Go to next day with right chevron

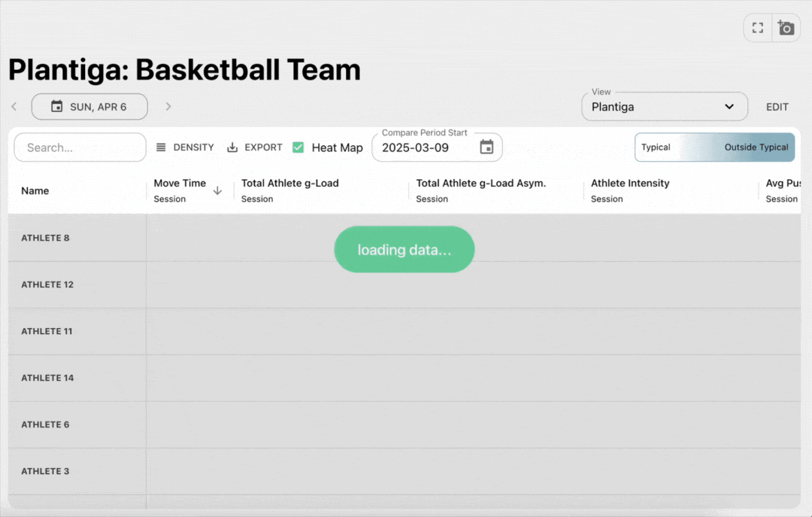168,106
